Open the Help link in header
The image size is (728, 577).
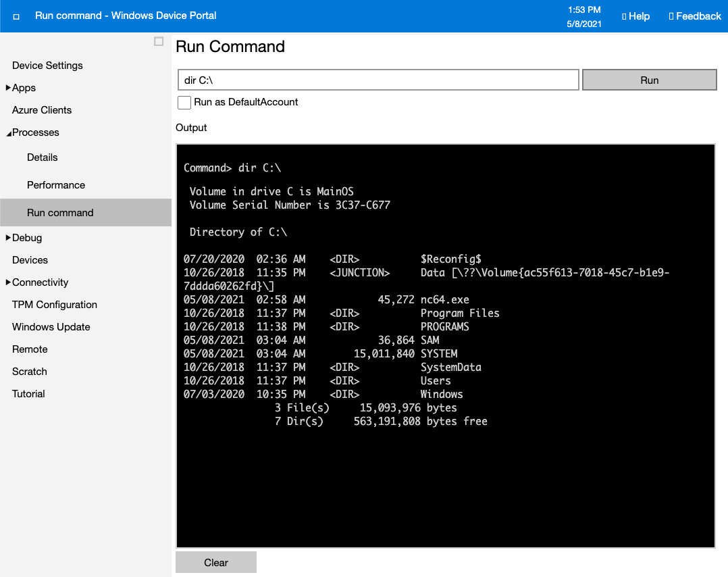(635, 16)
